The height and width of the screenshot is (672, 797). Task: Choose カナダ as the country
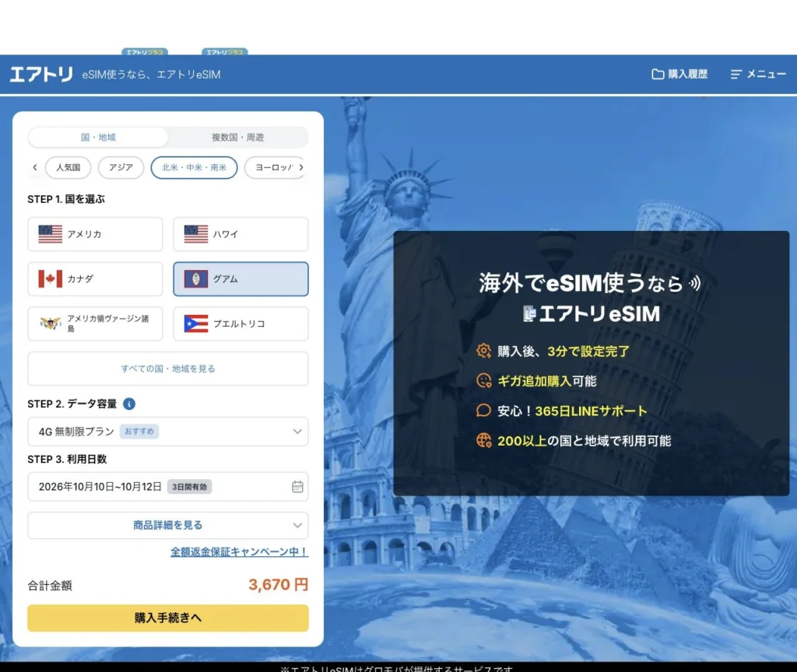click(95, 279)
